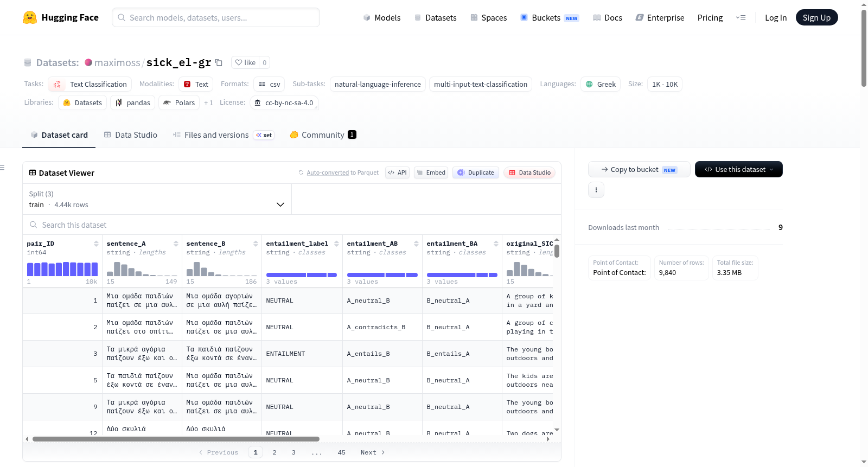Click the pandas library tag

click(x=133, y=103)
